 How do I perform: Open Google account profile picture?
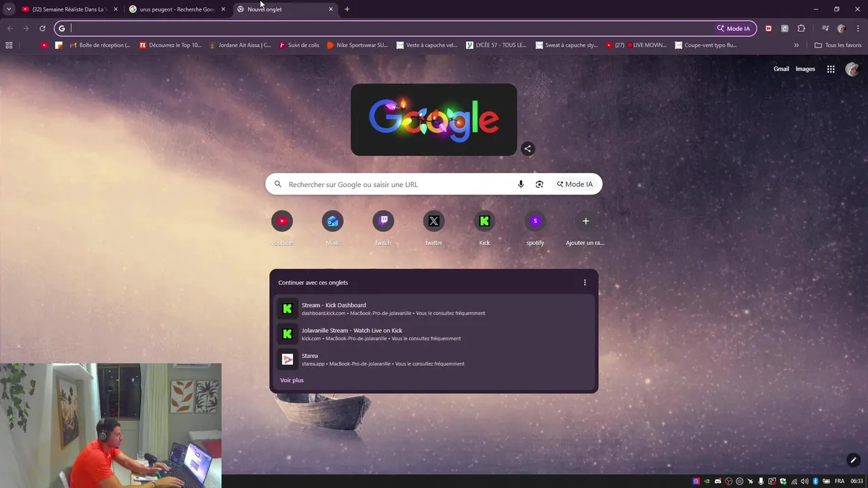(x=852, y=69)
